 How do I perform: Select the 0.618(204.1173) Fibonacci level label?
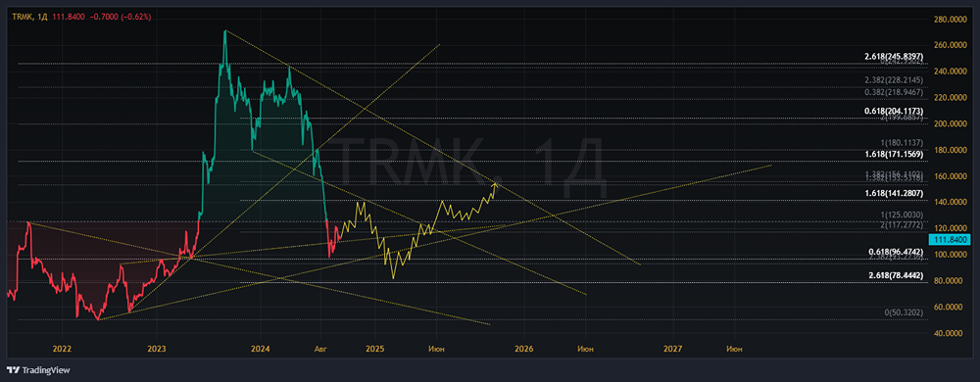point(894,111)
